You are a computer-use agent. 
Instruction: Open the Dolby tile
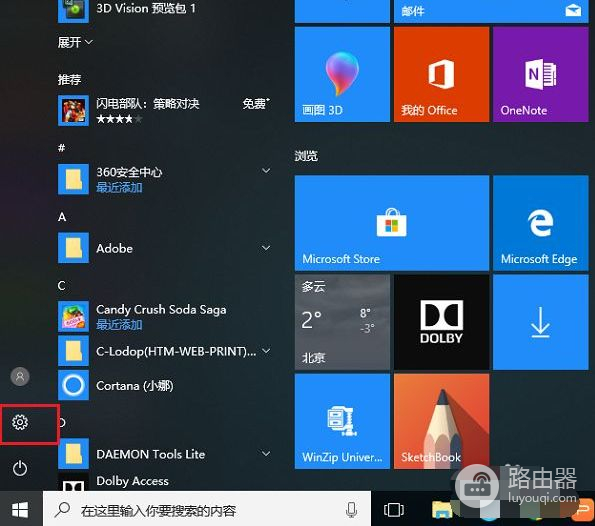441,322
